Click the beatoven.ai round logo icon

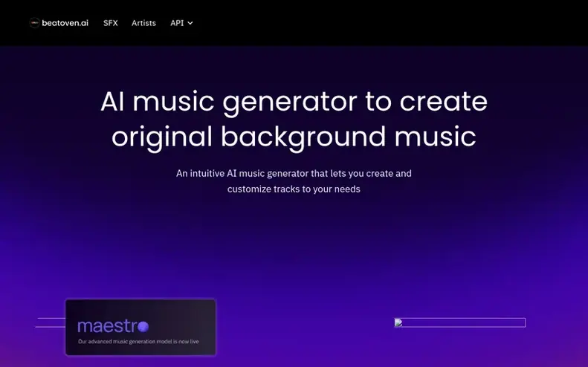[x=34, y=23]
